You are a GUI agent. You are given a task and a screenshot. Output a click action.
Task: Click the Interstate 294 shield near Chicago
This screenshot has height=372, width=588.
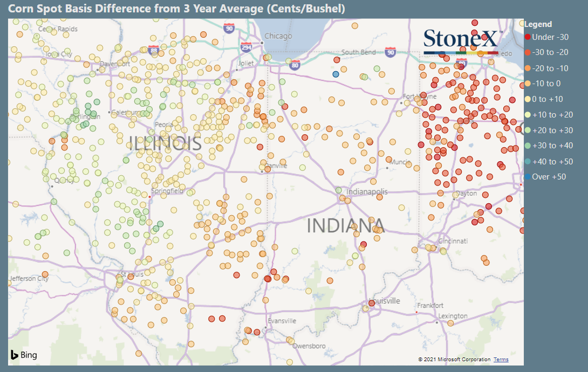tap(246, 47)
